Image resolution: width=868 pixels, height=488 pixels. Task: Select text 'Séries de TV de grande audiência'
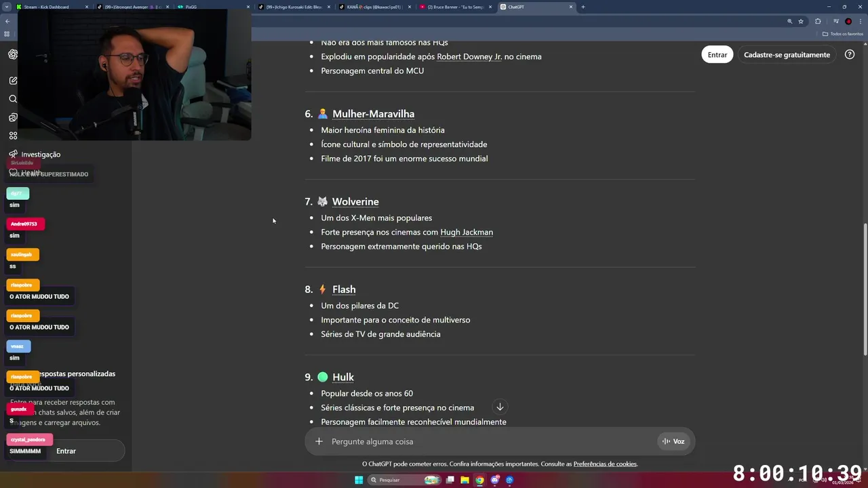[x=380, y=334]
